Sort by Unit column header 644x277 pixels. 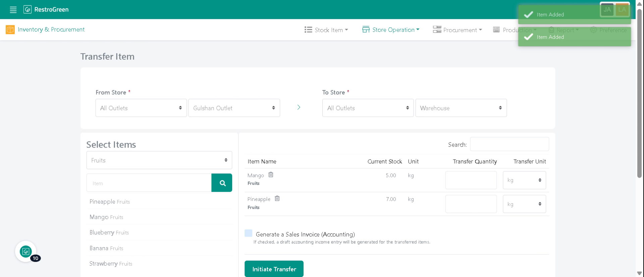[x=413, y=161]
